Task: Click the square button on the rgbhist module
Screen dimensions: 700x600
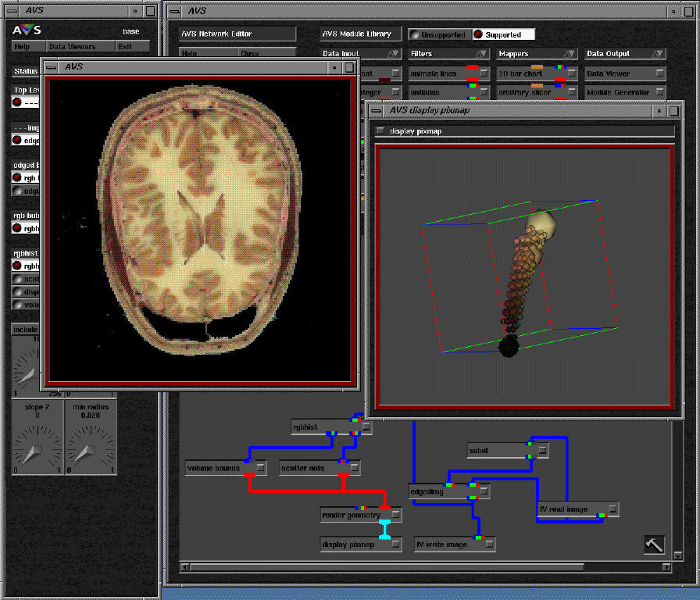Action: point(366,427)
